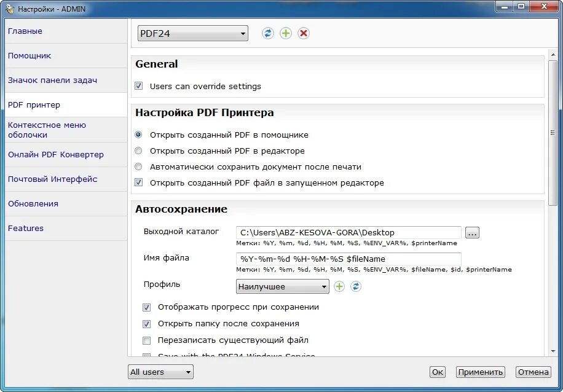563x392 pixels.
Task: Click the vertical scrollbar thumb
Action: tap(553, 133)
